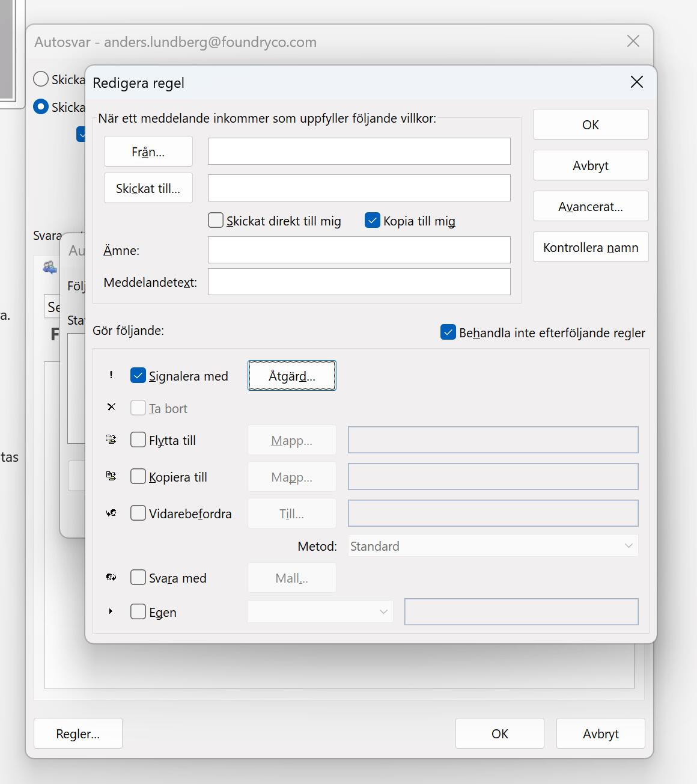697x784 pixels.
Task: Open the Regler dialog
Action: click(x=78, y=733)
